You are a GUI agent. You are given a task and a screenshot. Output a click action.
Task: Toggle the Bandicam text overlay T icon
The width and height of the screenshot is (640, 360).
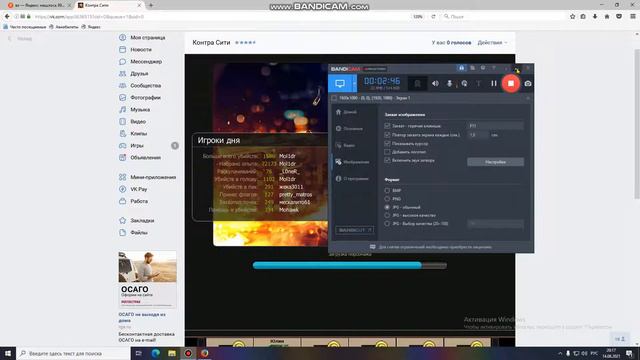[x=478, y=83]
